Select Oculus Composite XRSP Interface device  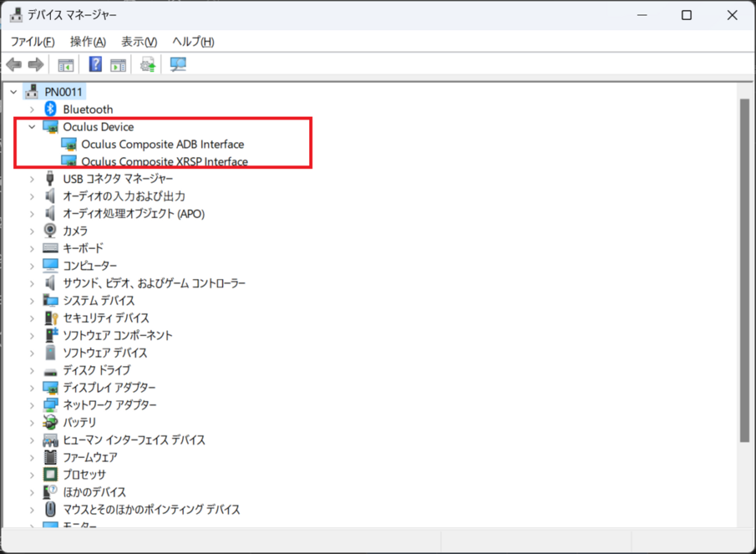[x=164, y=161]
